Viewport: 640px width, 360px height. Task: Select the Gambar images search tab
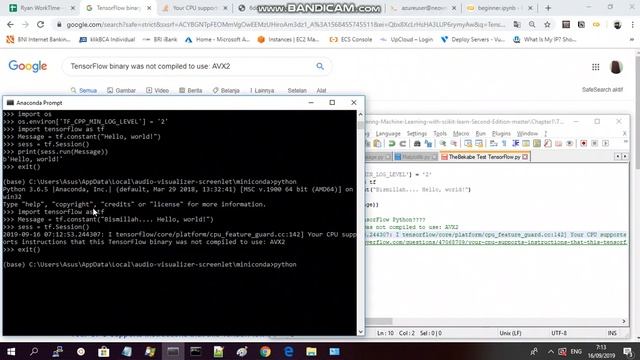tap(121, 91)
